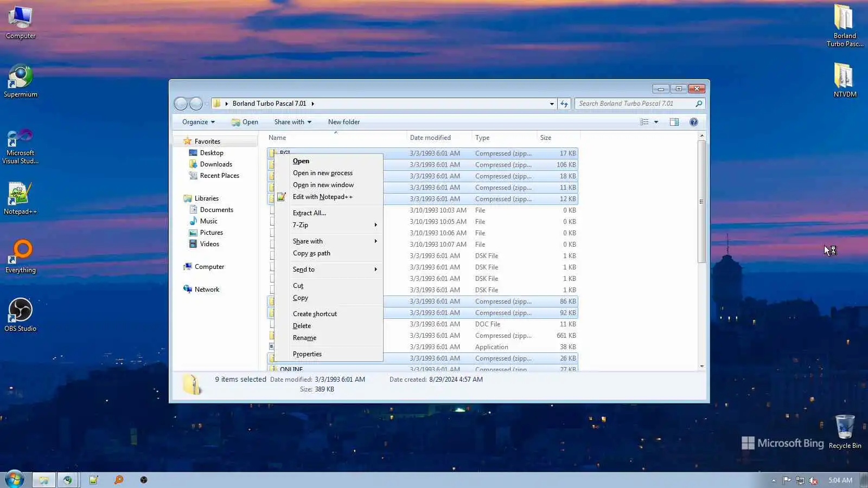Go back with the Explorer Back arrow
The width and height of the screenshot is (868, 488).
click(181, 104)
